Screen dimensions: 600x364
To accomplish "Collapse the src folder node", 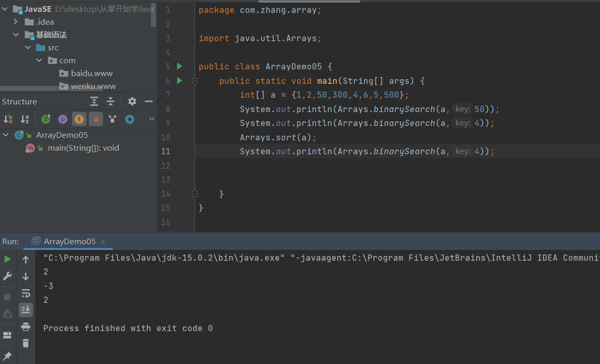I will click(28, 47).
